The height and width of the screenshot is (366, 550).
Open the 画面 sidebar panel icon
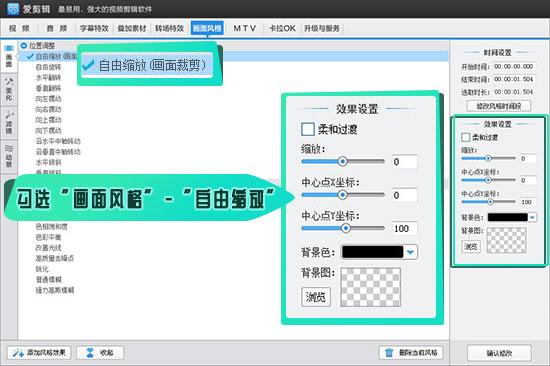[x=9, y=55]
